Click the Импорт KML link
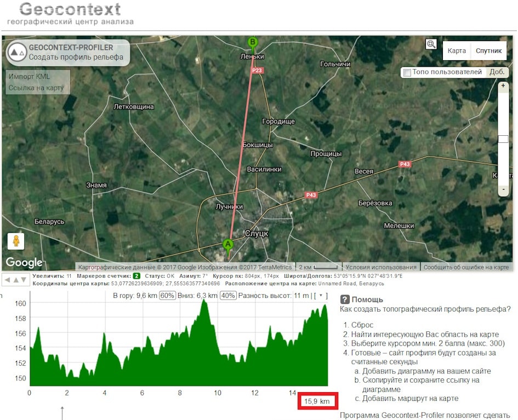Viewport: 518px width, 420px height. [30, 77]
